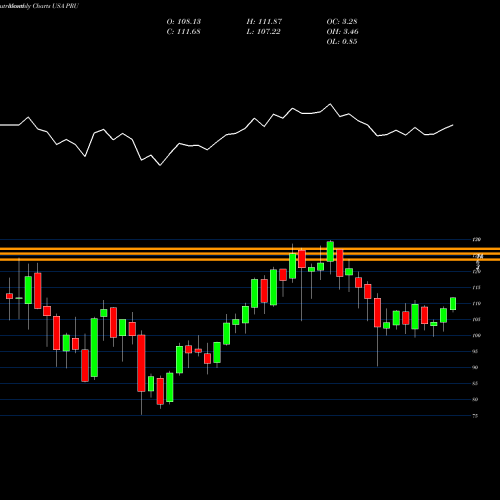The height and width of the screenshot is (500, 500).
Task: Click the OH: 3.46 value
Action: pyautogui.click(x=343, y=32)
